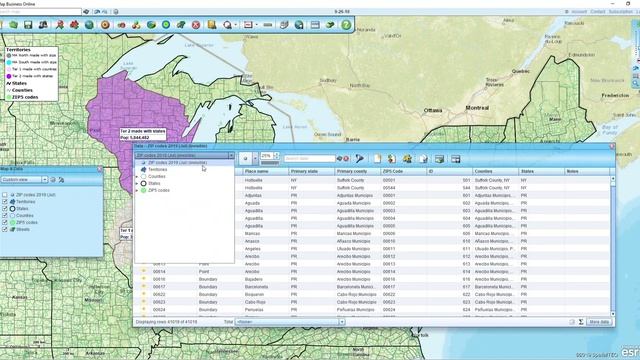The height and width of the screenshot is (360, 640).
Task: Click cyan MA South swatch in Territories legend
Action: point(9,62)
